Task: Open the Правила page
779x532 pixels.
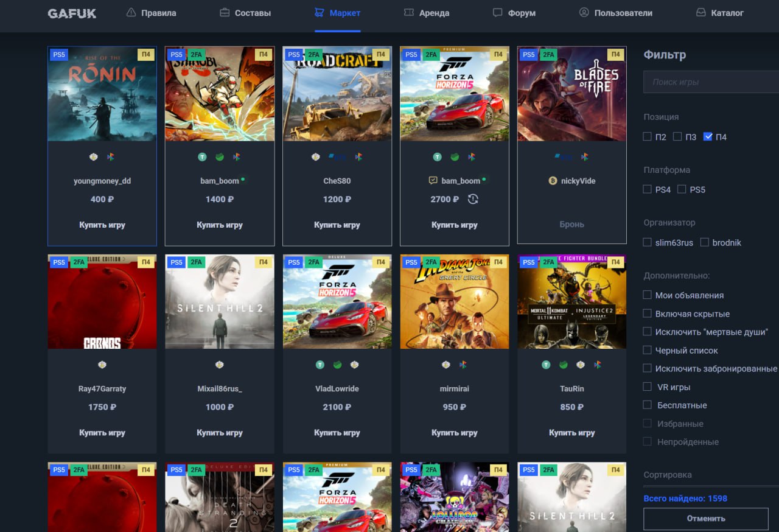Action: click(x=152, y=13)
